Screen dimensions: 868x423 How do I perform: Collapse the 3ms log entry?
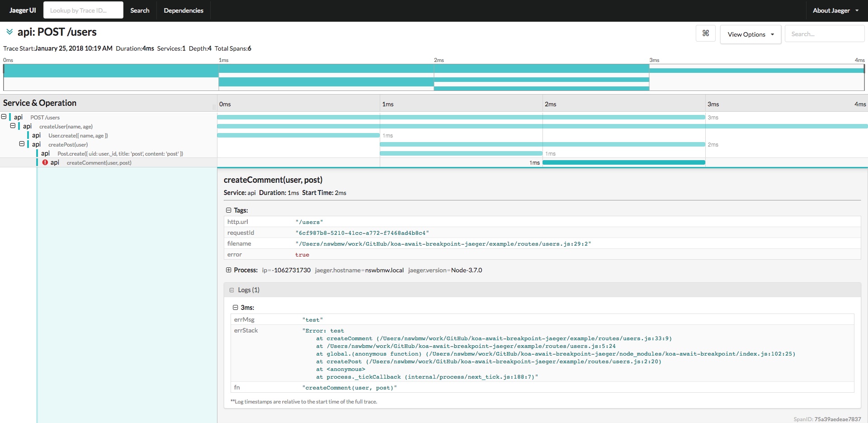tap(236, 308)
